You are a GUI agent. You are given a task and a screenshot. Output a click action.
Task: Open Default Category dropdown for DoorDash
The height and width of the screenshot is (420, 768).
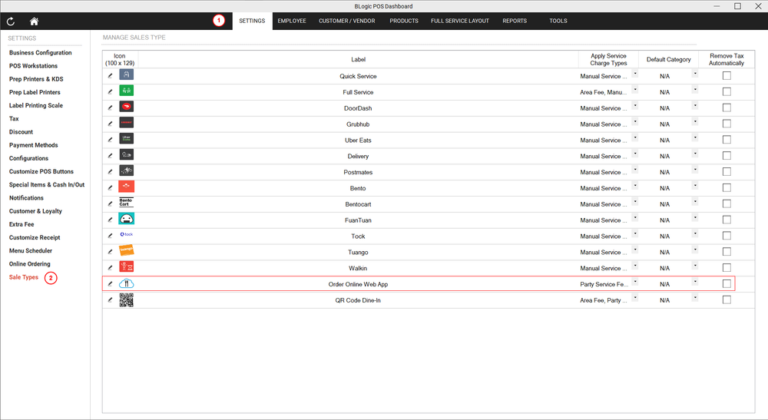pyautogui.click(x=695, y=106)
